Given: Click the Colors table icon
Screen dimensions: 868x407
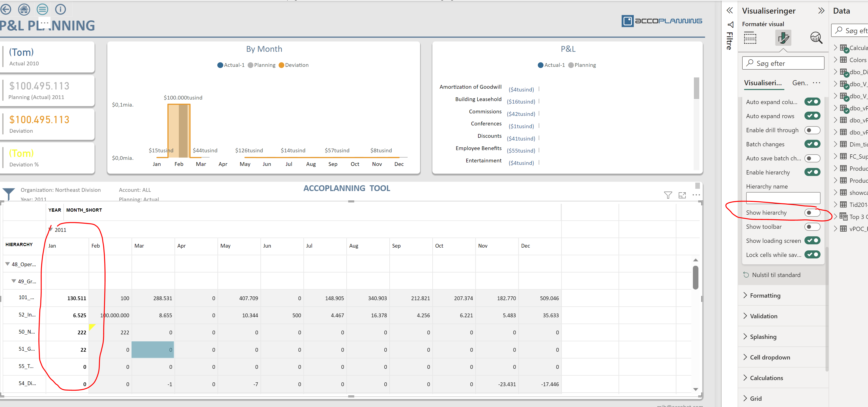Looking at the screenshot, I should 843,60.
